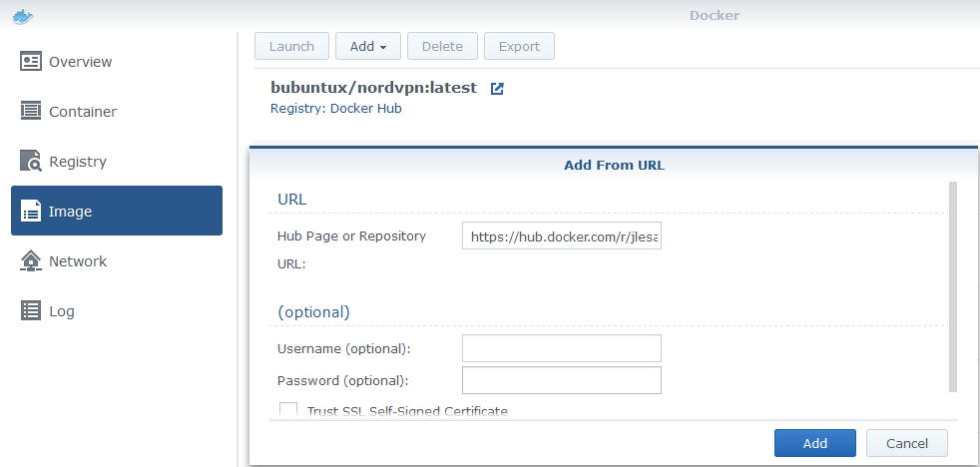Open the Overview section
Image resolution: width=980 pixels, height=467 pixels.
coord(116,61)
